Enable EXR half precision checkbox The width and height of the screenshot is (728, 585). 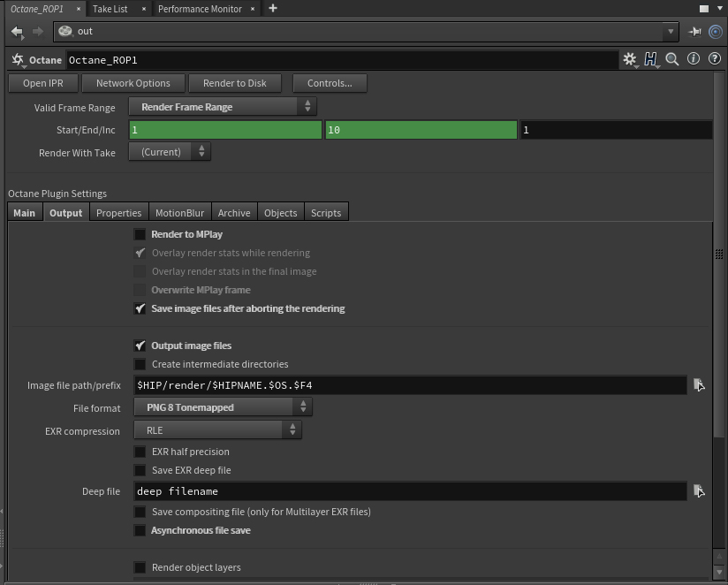(x=140, y=452)
